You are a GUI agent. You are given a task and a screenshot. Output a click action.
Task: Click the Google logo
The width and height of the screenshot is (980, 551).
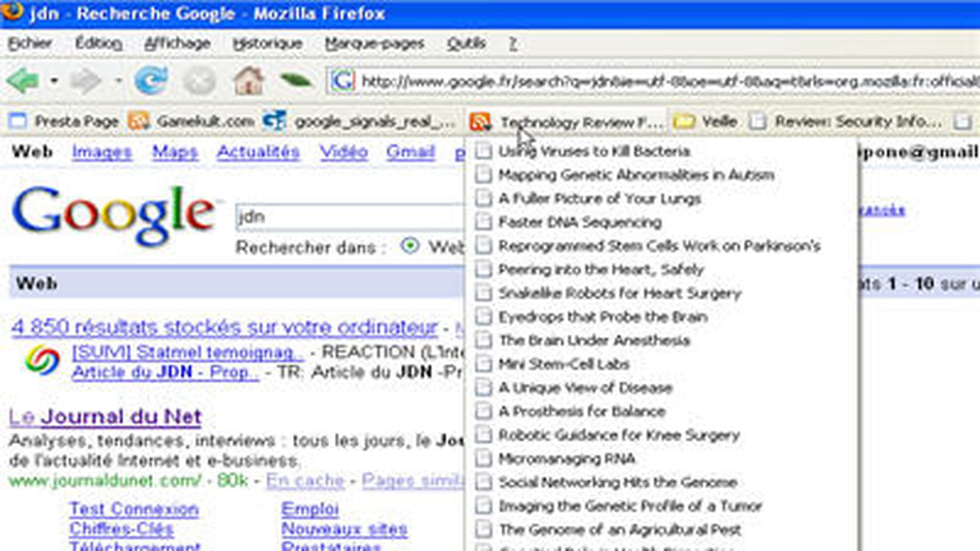pyautogui.click(x=114, y=215)
